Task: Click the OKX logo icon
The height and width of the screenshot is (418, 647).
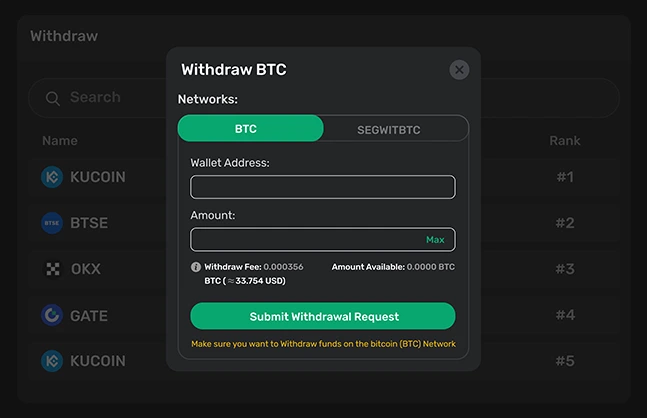Action: [x=52, y=269]
